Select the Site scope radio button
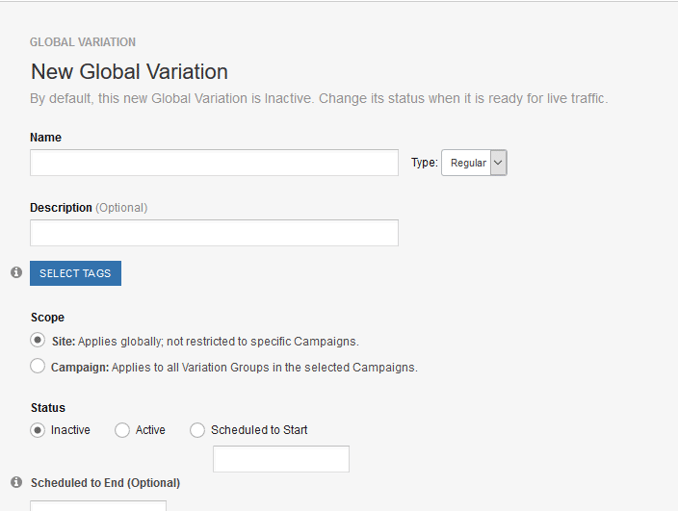The height and width of the screenshot is (511, 678). 38,340
